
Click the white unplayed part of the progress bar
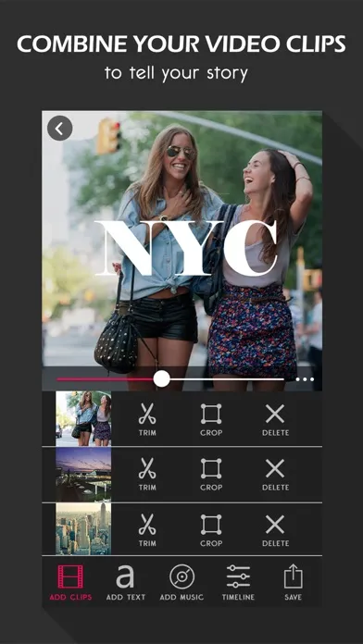pyautogui.click(x=227, y=379)
